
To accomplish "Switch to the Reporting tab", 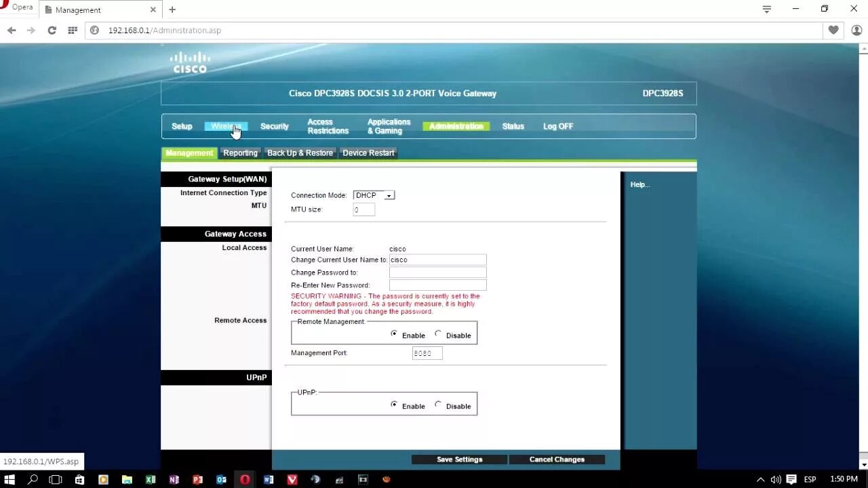I will click(x=240, y=152).
